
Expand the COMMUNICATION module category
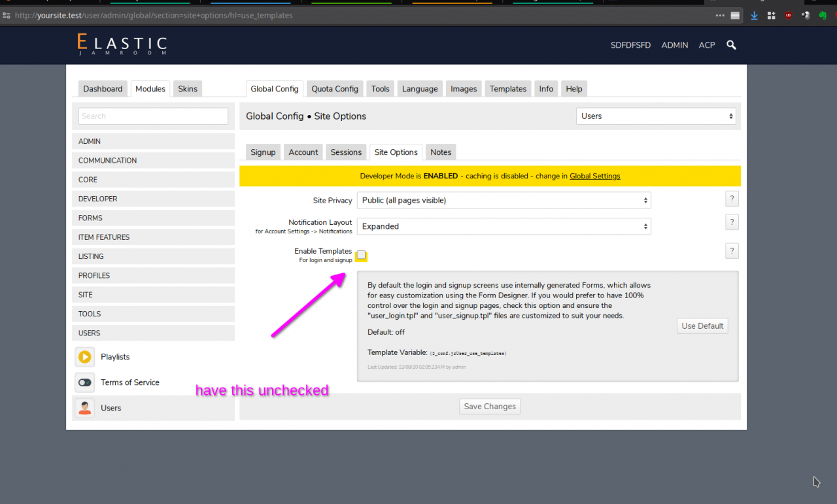coord(153,160)
